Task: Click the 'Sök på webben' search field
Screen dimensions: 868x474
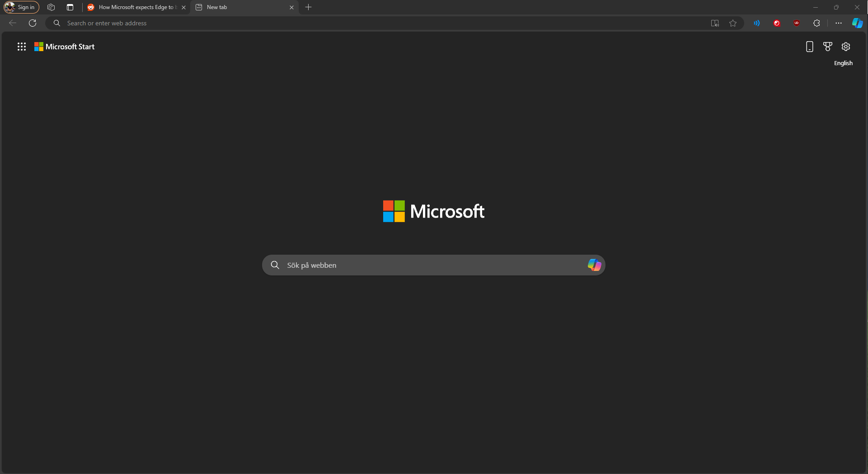Action: [x=434, y=265]
